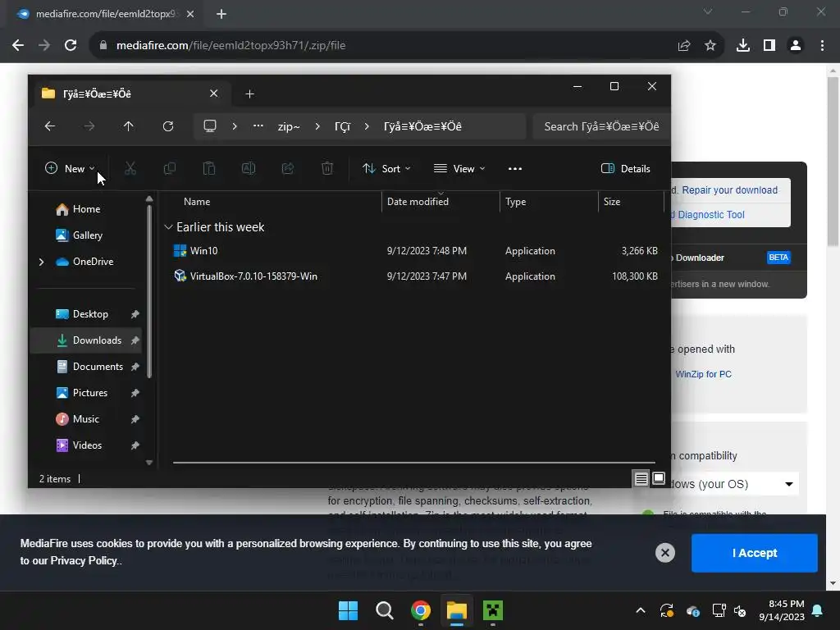Viewport: 840px width, 630px height.
Task: Expand hidden breadcrumb path ellipsis
Action: [x=258, y=126]
